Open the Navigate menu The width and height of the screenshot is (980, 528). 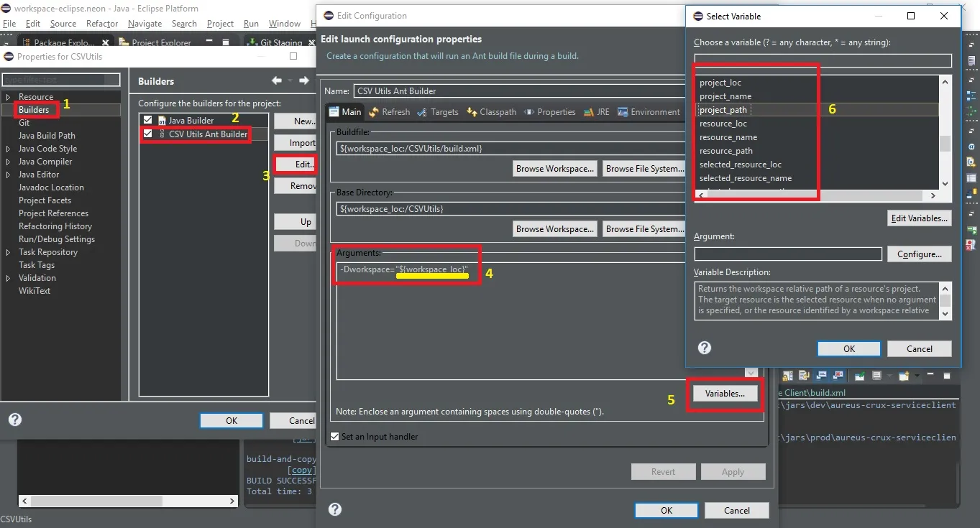[145, 24]
